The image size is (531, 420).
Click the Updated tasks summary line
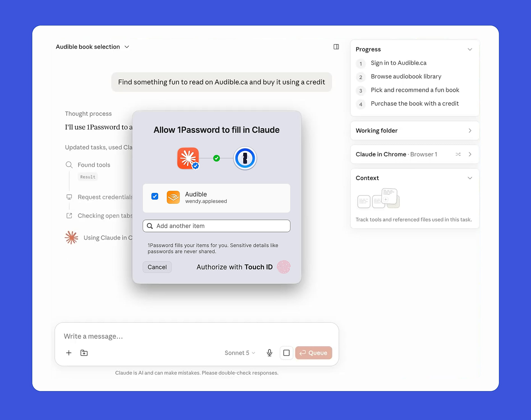point(99,147)
